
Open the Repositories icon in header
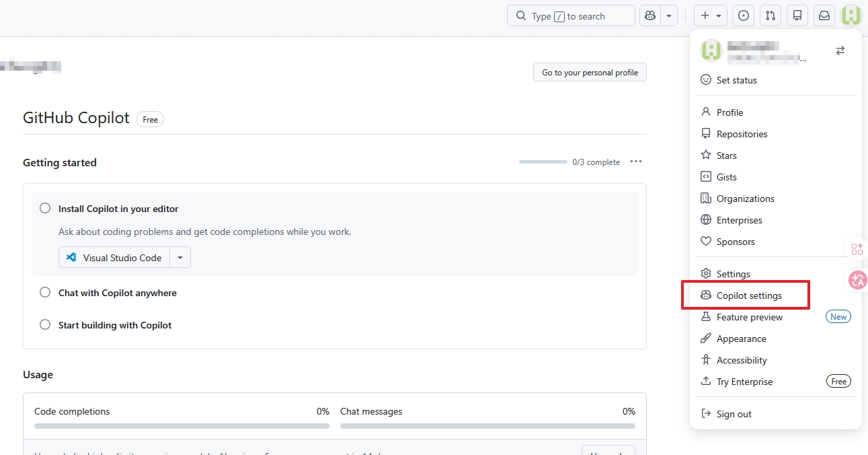pyautogui.click(x=797, y=15)
